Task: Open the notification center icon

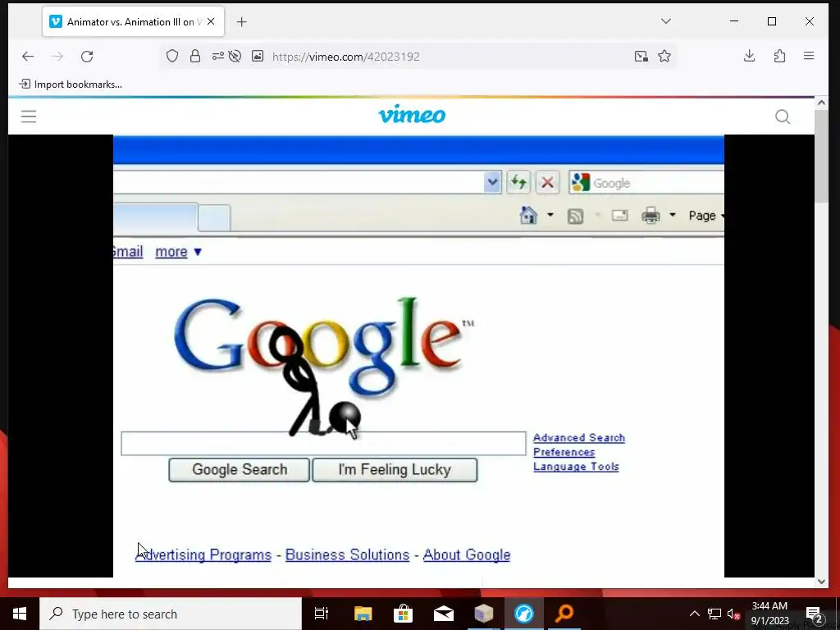Action: click(815, 614)
